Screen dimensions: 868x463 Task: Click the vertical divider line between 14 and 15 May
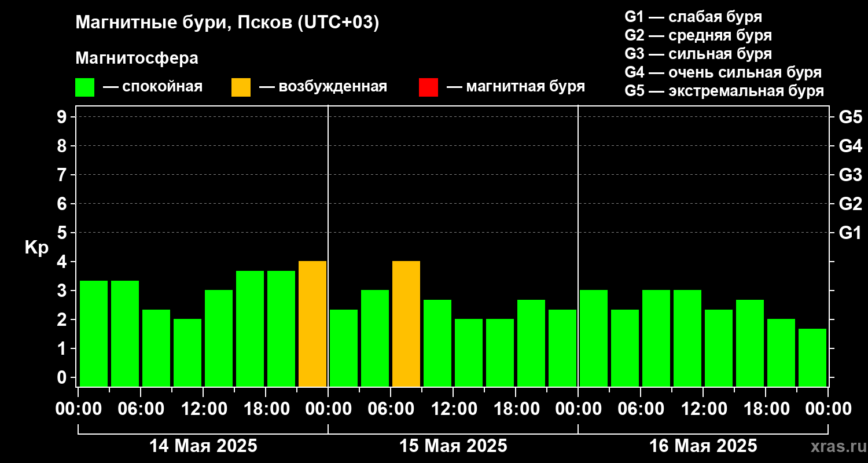(x=328, y=246)
